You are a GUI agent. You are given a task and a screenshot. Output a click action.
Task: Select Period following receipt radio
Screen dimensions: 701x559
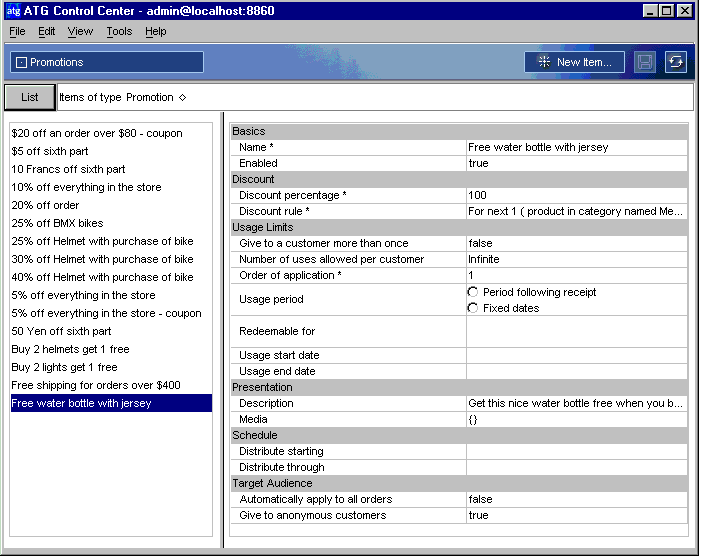(x=473, y=292)
